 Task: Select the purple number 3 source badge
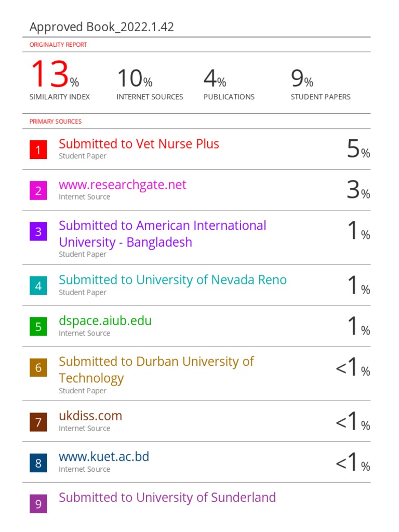38,231
